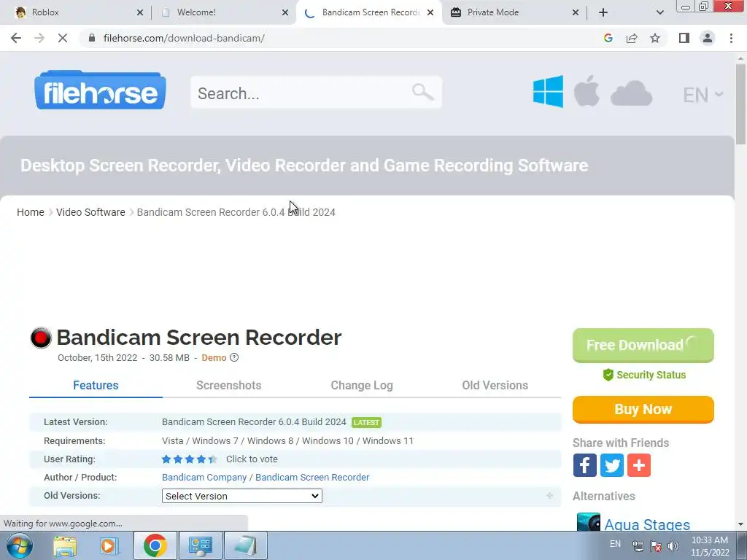Open Bandicam Screen Recorder product link
Screen dimensions: 747x560
coord(312,477)
